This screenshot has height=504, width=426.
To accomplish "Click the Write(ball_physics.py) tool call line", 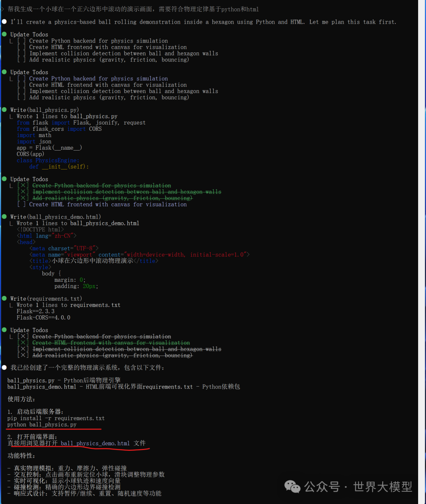I will point(45,110).
